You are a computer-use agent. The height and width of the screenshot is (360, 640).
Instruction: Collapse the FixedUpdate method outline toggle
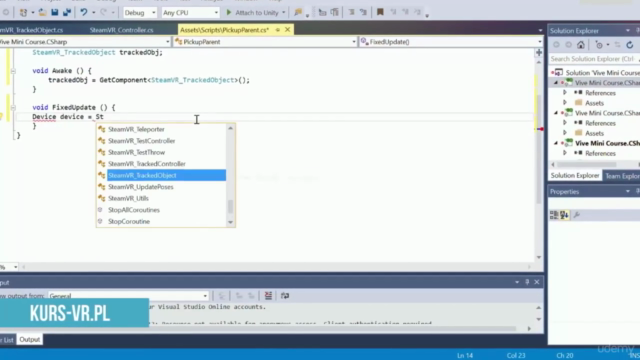click(13, 107)
